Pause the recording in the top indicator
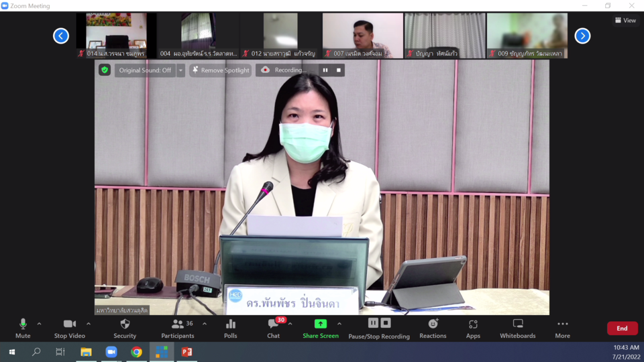The height and width of the screenshot is (362, 644). [x=325, y=70]
